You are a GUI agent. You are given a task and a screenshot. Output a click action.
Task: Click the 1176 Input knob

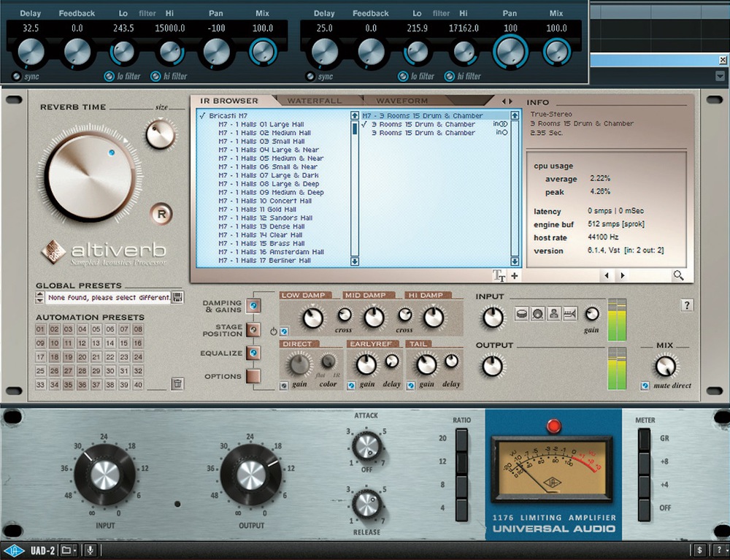(104, 475)
